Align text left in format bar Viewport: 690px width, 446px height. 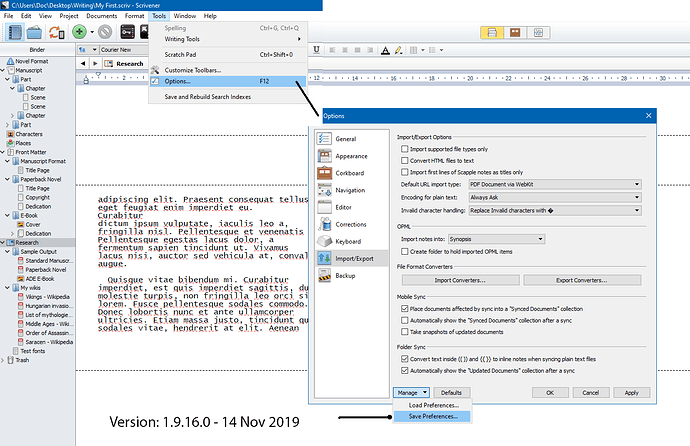click(332, 50)
